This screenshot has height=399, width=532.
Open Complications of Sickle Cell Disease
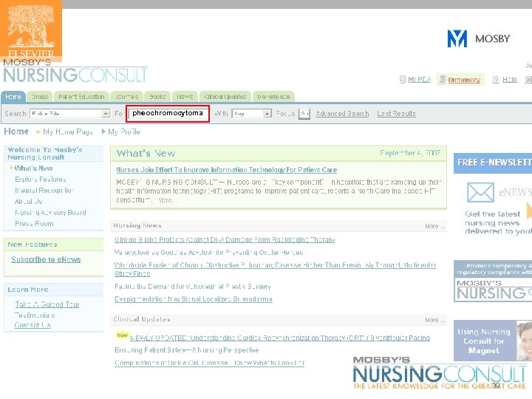tap(209, 363)
